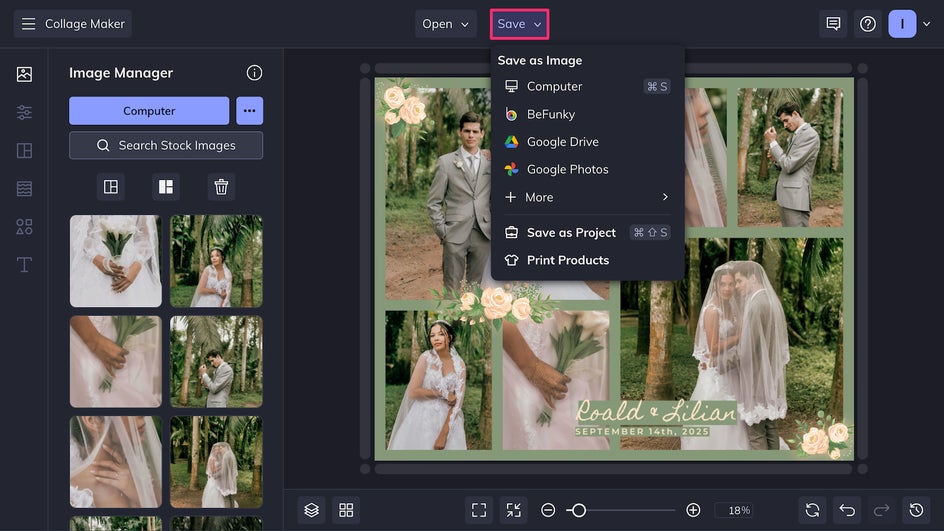Adjust the zoom slider handle
This screenshot has width=944, height=531.
click(579, 510)
